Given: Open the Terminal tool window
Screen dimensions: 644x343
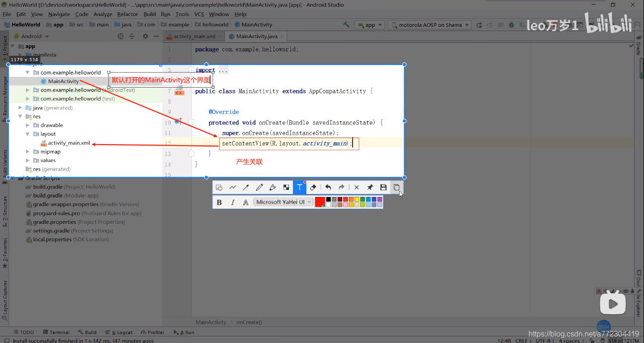Looking at the screenshot, I should coord(56,332).
